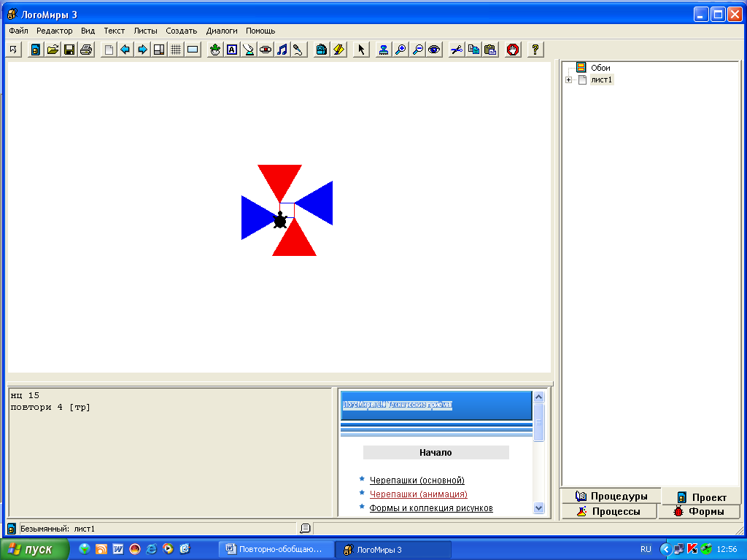Switch to the Процедуры tab

click(x=611, y=496)
